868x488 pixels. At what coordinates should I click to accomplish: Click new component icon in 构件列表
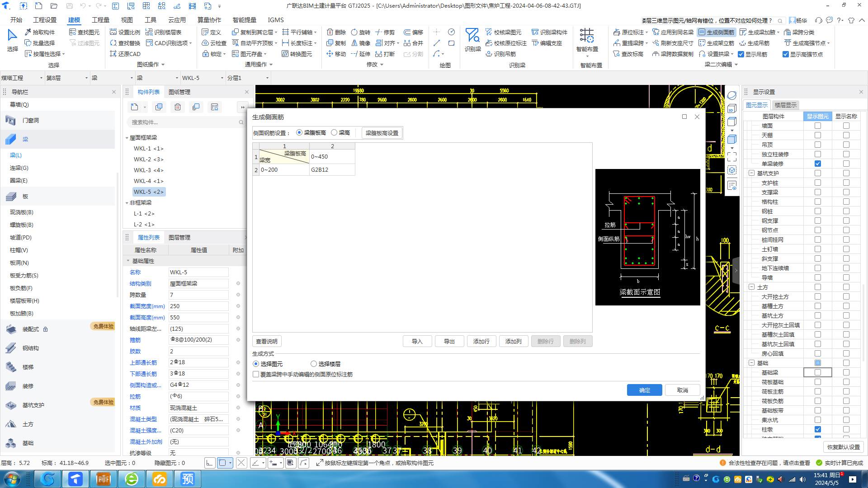click(134, 107)
